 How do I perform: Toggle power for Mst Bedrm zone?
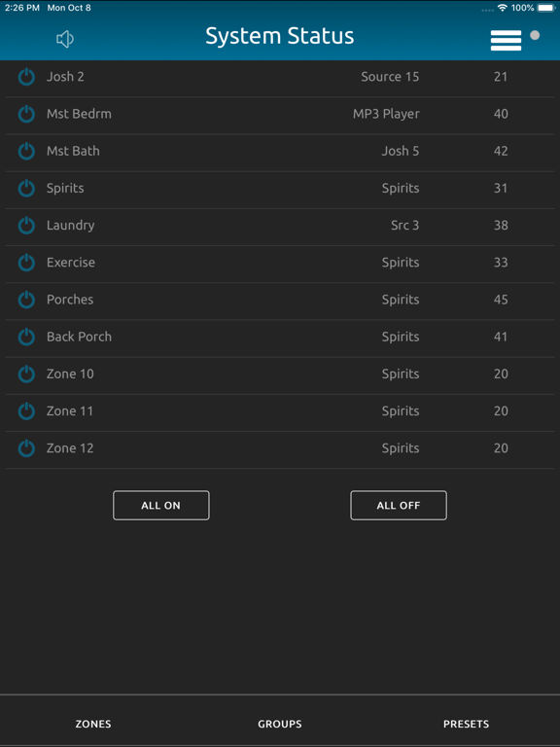tap(26, 114)
